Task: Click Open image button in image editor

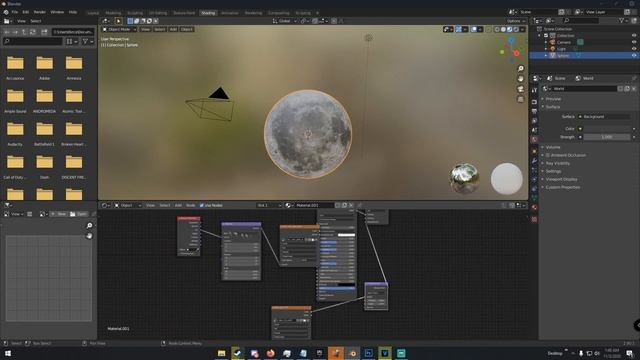Action: coord(78,214)
